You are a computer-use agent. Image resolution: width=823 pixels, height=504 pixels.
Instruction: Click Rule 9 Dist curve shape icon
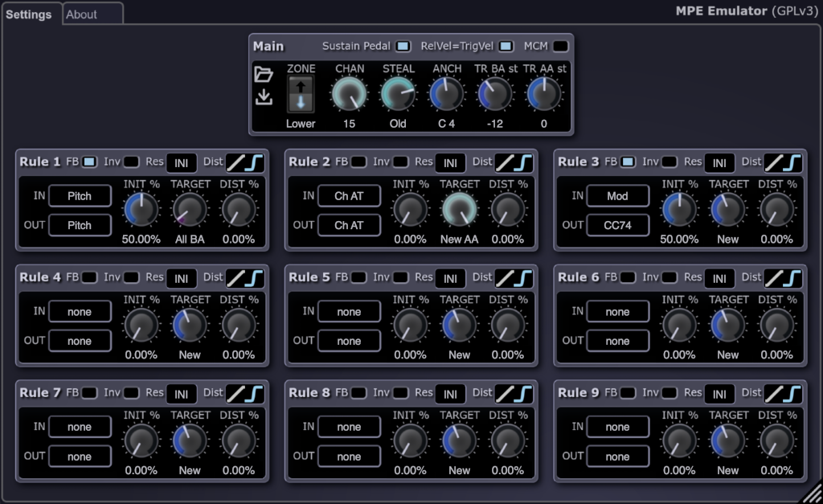click(x=783, y=394)
